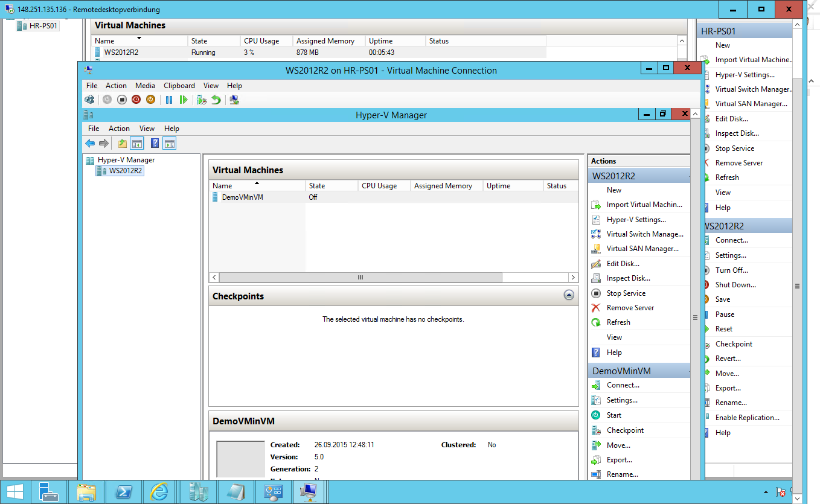820x504 pixels.
Task: Click Hyper-V Settings icon in nested Actions pane
Action: click(x=596, y=220)
